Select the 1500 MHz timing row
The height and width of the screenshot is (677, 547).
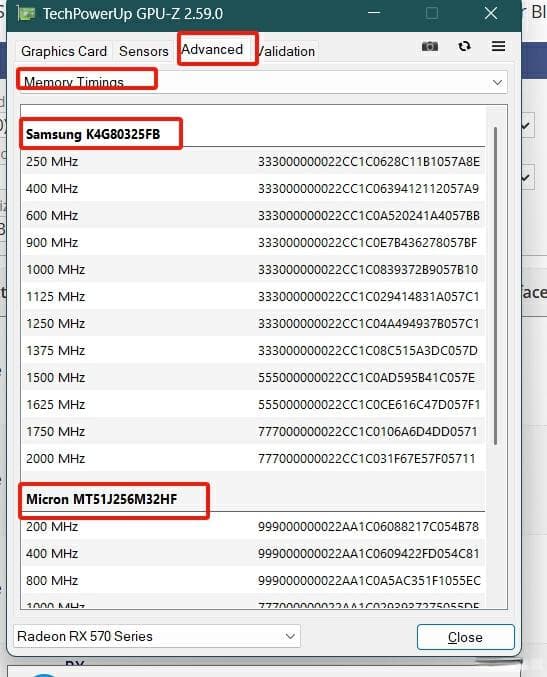pyautogui.click(x=253, y=378)
